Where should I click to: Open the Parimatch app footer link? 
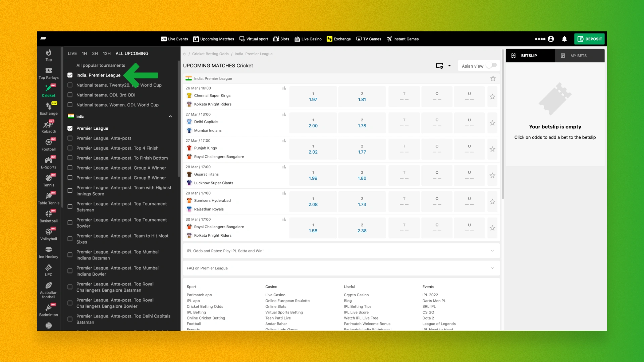[199, 295]
